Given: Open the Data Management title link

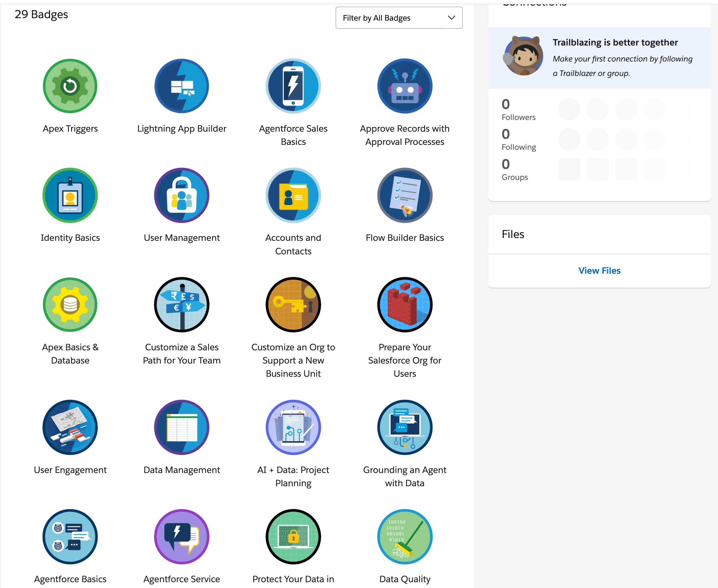Looking at the screenshot, I should coord(181,470).
